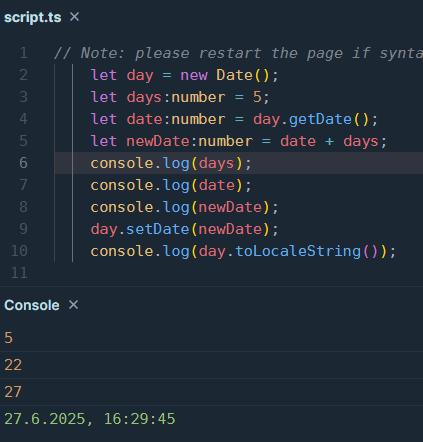Click the setDate method on line 9

158,229
